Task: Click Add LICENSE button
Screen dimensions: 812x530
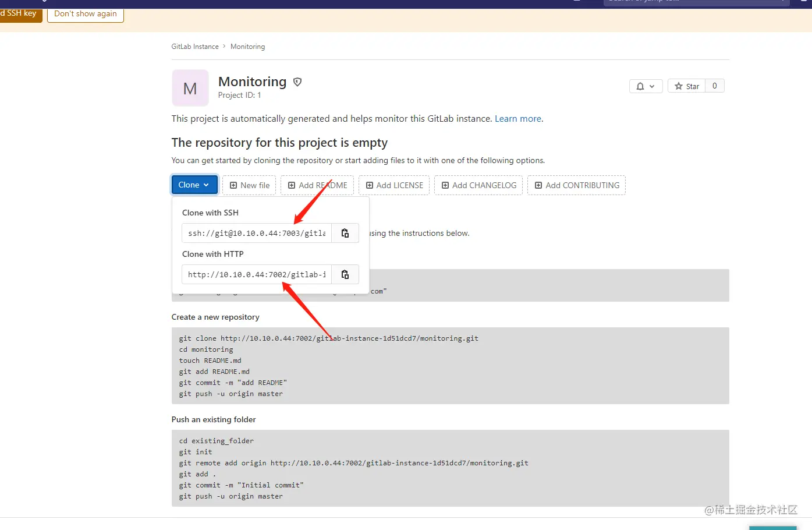Action: 394,185
